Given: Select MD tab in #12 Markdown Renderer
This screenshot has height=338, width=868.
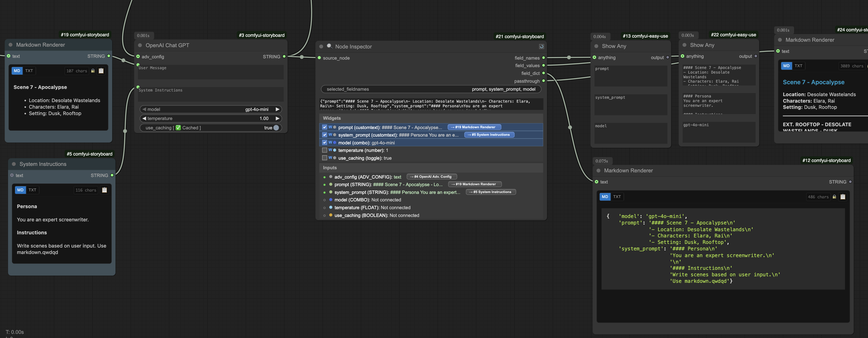Looking at the screenshot, I should [x=605, y=197].
